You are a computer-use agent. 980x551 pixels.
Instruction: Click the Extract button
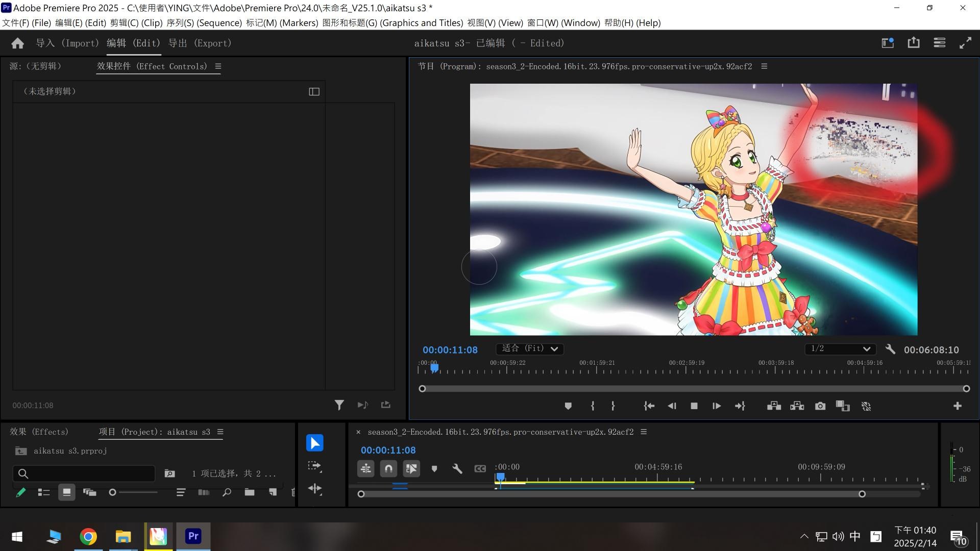coord(797,406)
